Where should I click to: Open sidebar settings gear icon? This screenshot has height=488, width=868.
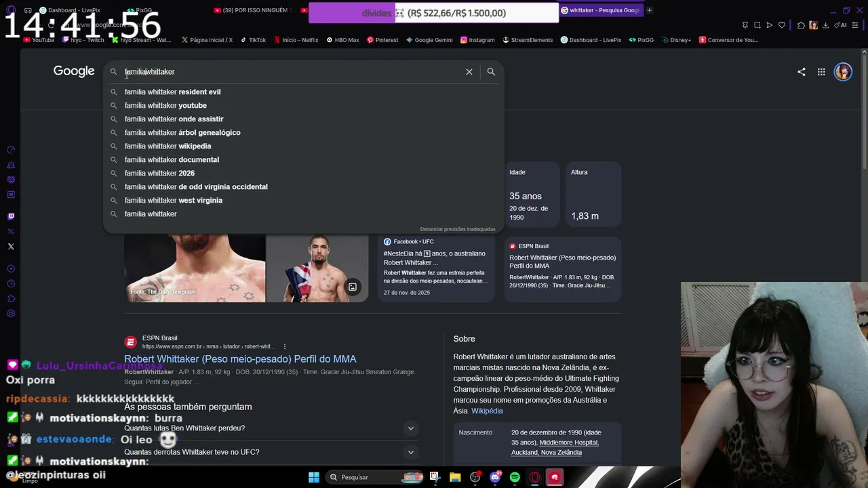11,314
